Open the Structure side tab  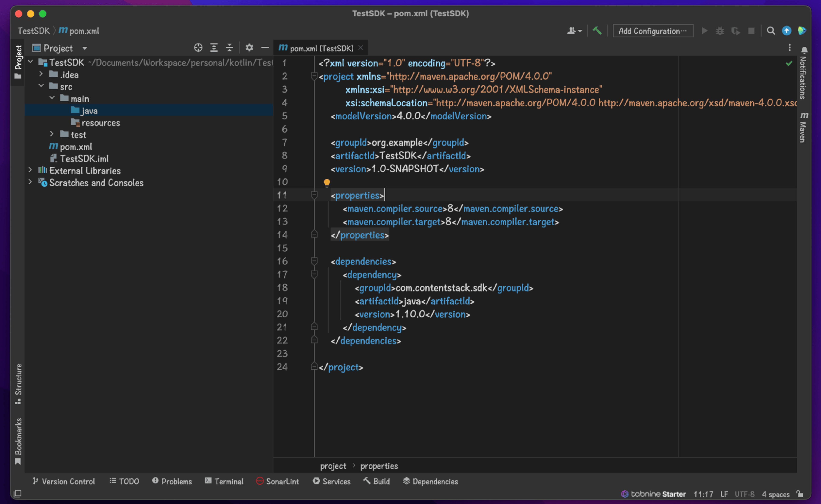click(x=18, y=384)
